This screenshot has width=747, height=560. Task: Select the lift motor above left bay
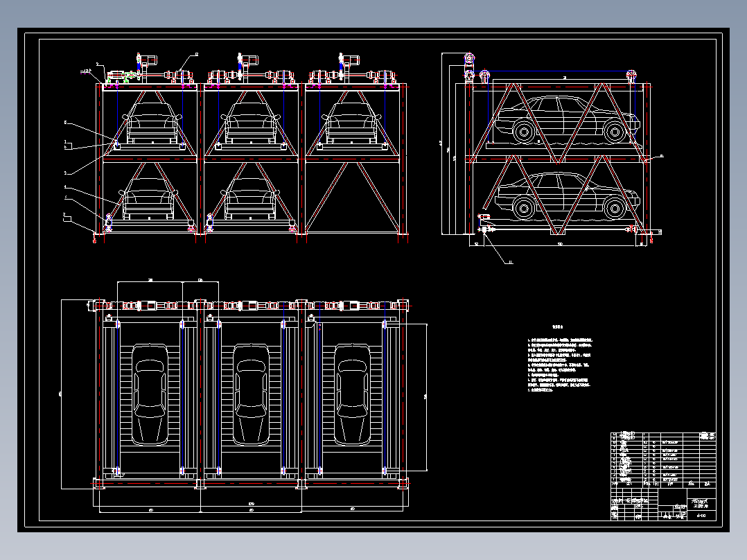(x=147, y=62)
